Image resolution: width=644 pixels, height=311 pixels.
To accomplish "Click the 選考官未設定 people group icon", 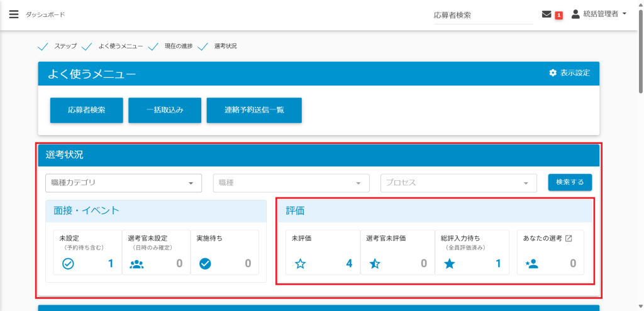I will [x=136, y=264].
